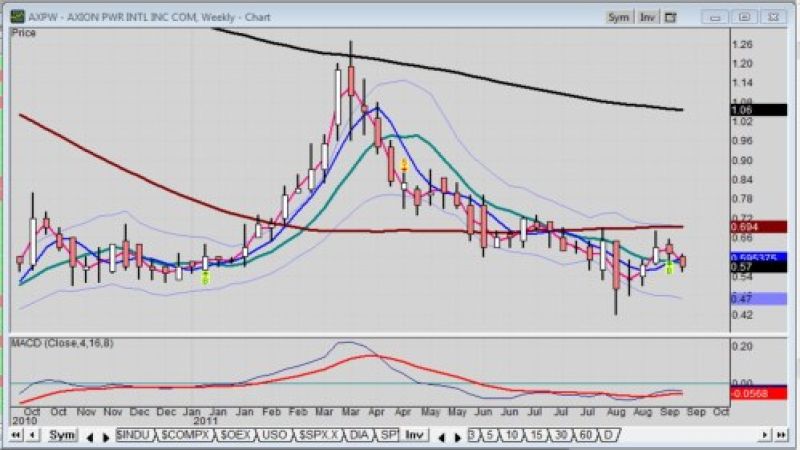Viewport: 800px width, 450px height.
Task: Switch to the $COMPX symbol tab
Action: click(x=185, y=435)
